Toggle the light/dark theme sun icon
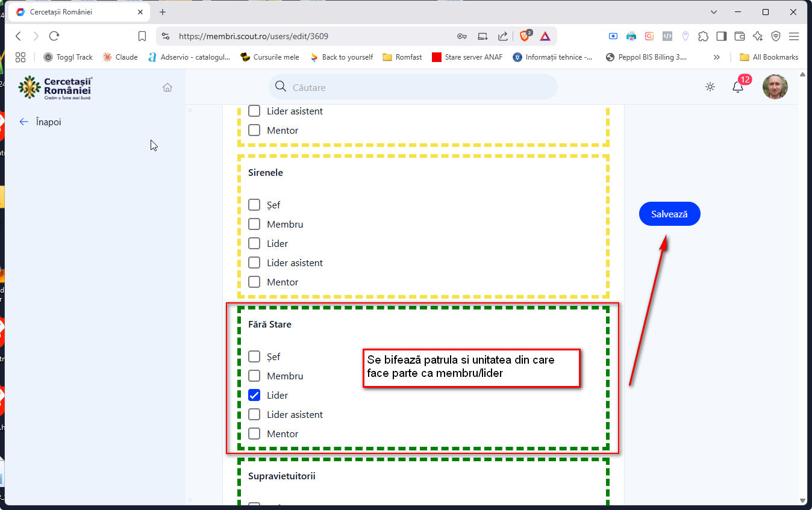Viewport: 812px width, 510px height. click(x=710, y=87)
